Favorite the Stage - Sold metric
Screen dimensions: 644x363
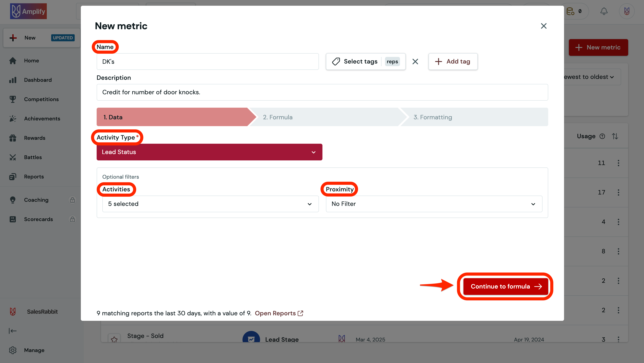pyautogui.click(x=114, y=339)
